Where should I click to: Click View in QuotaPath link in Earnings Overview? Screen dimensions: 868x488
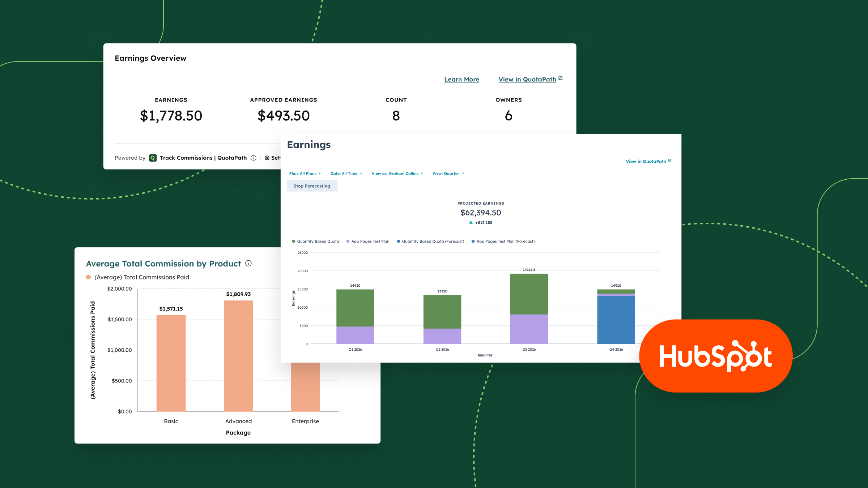pyautogui.click(x=527, y=80)
